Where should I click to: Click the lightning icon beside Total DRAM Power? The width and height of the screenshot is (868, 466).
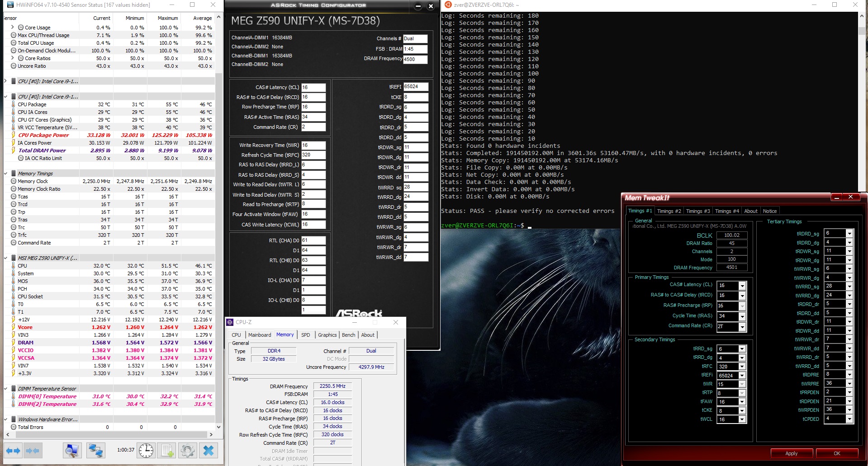14,151
